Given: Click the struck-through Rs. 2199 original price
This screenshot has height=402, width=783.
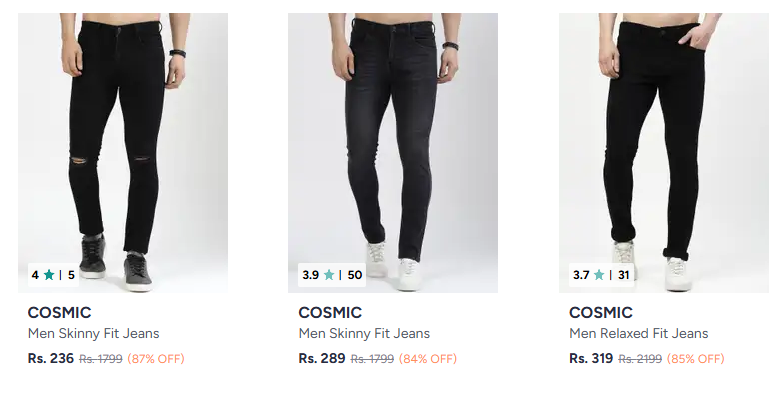Looking at the screenshot, I should tap(640, 359).
